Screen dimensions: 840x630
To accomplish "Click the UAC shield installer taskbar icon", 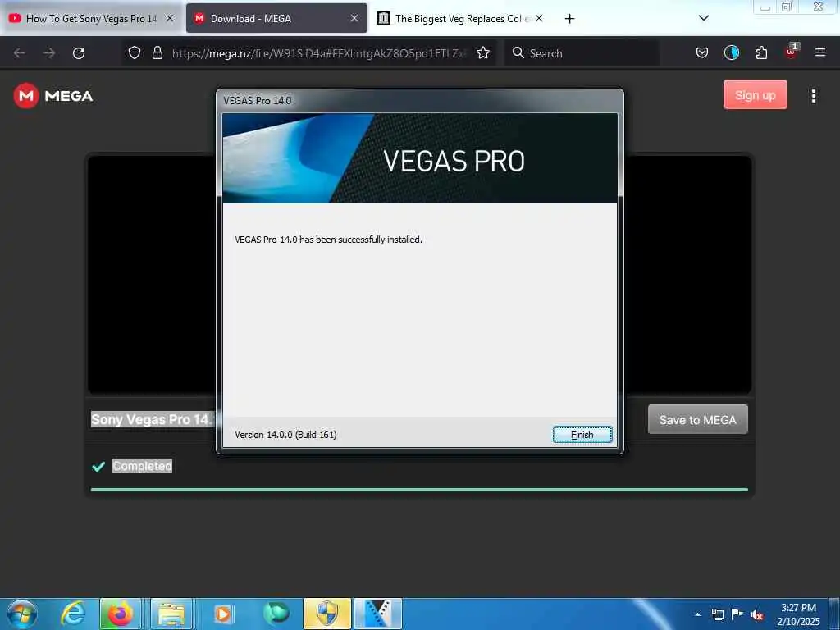I will [326, 614].
